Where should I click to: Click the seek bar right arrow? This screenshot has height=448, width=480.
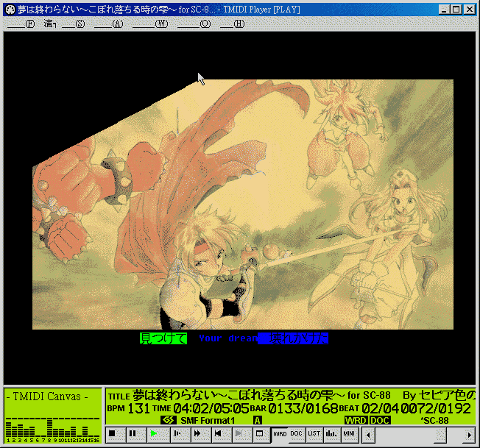tap(470, 435)
